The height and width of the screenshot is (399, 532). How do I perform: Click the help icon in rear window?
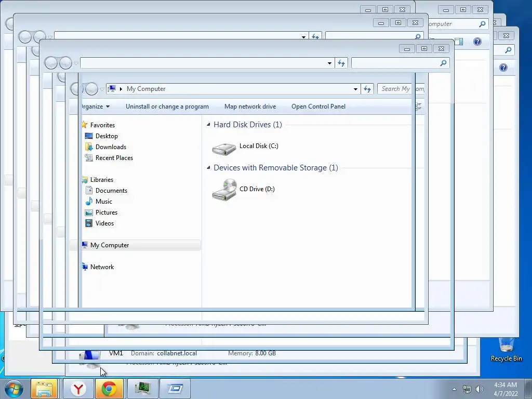tap(477, 42)
